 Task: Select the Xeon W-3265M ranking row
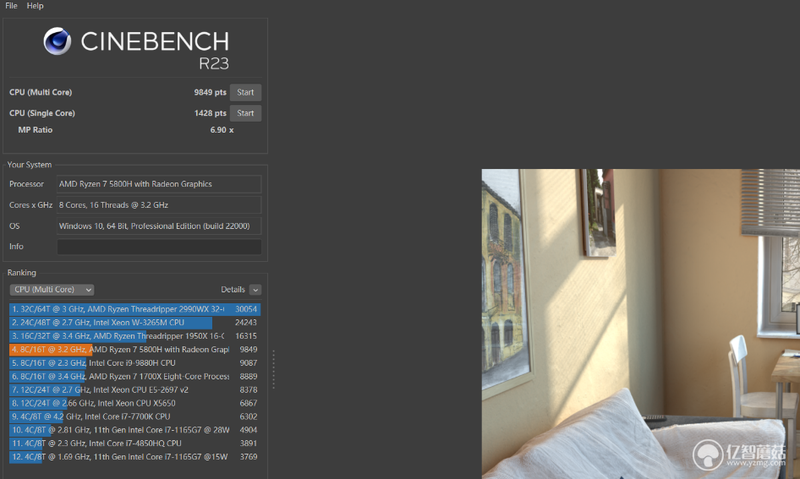135,322
